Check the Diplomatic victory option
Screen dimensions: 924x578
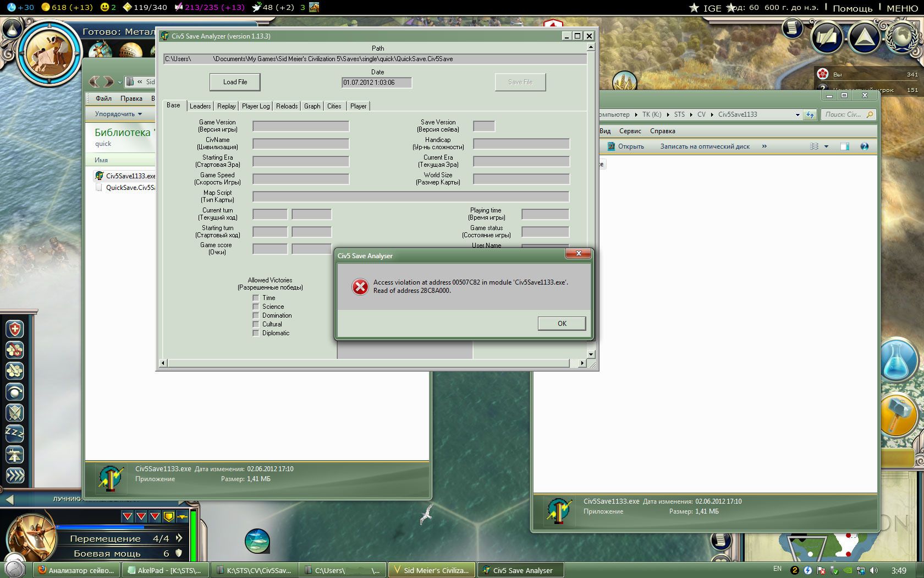256,333
